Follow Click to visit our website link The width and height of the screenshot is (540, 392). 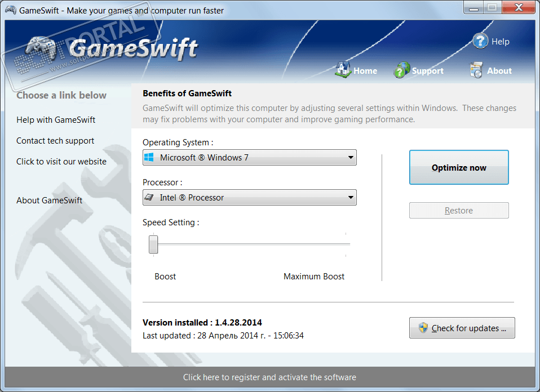[x=61, y=162]
